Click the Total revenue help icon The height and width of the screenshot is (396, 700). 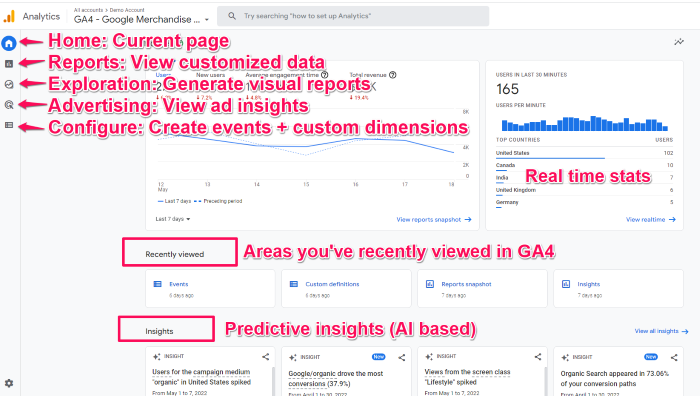393,75
